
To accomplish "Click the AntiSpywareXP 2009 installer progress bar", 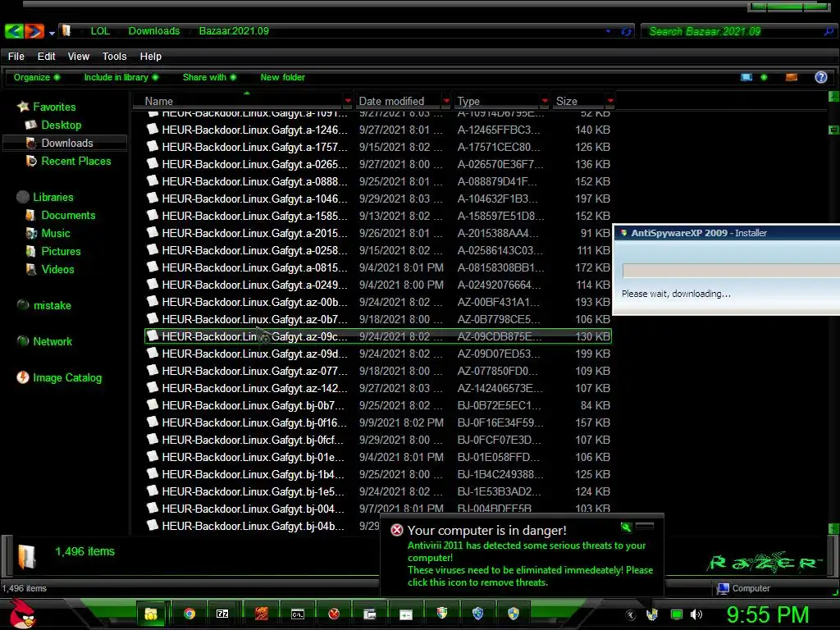I will (731, 271).
